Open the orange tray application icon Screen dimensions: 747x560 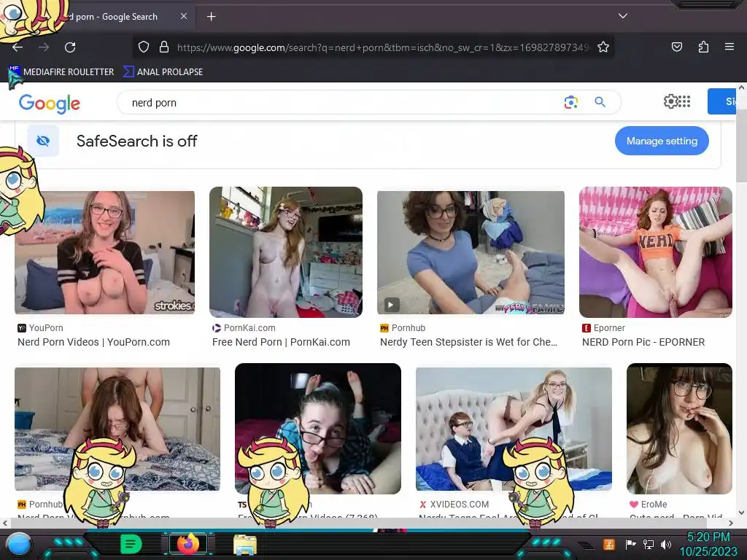pyautogui.click(x=608, y=544)
